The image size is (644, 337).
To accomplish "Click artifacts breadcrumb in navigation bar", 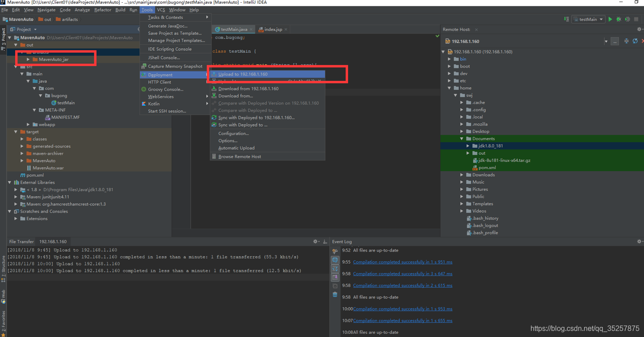I will [67, 20].
